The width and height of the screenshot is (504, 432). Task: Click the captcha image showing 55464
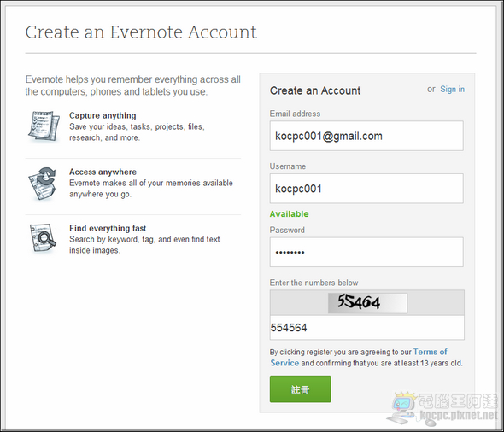[x=367, y=302]
